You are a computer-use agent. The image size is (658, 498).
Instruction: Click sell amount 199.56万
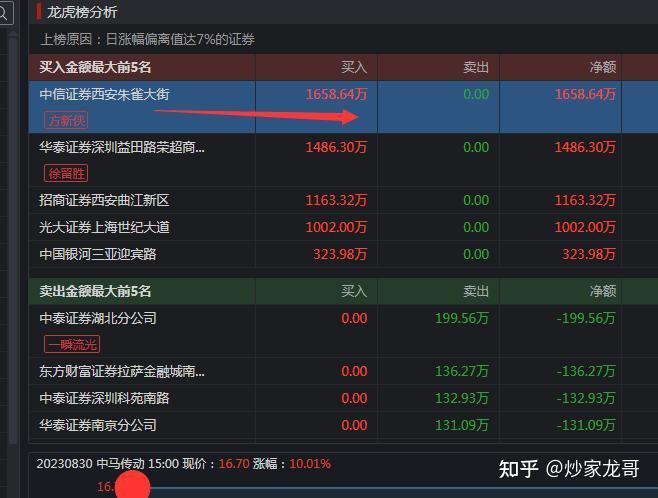pyautogui.click(x=462, y=318)
